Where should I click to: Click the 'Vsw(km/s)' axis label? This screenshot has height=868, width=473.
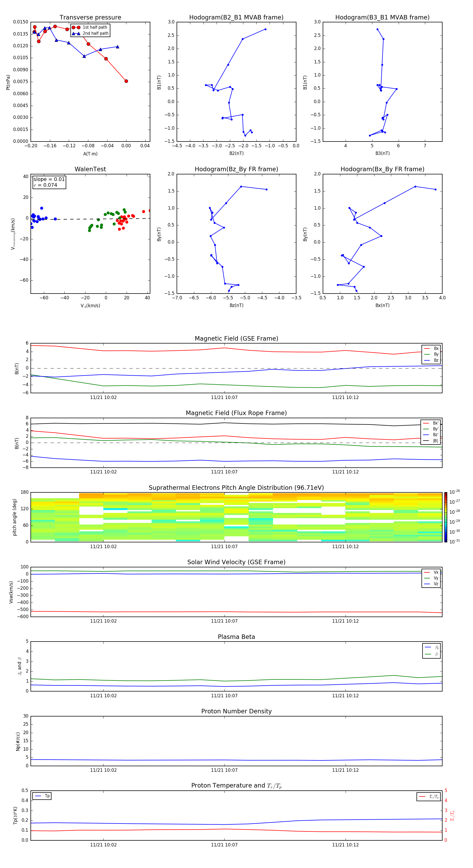11,592
